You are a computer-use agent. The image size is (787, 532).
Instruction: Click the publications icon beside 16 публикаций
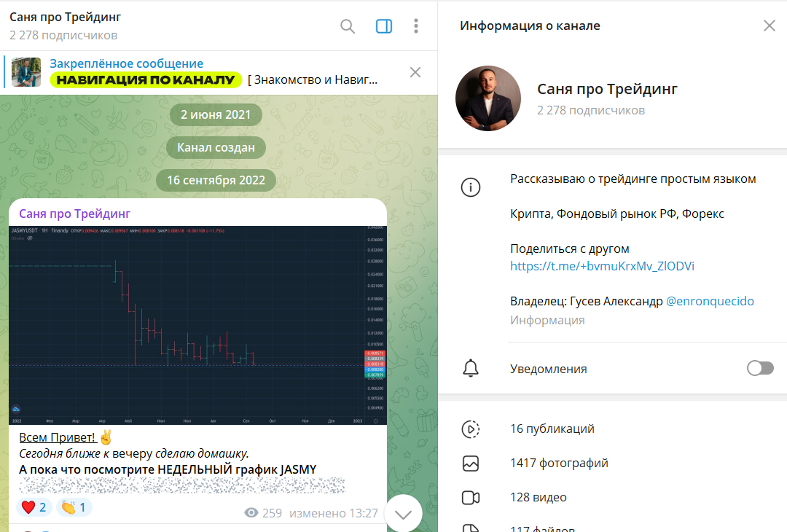[471, 429]
